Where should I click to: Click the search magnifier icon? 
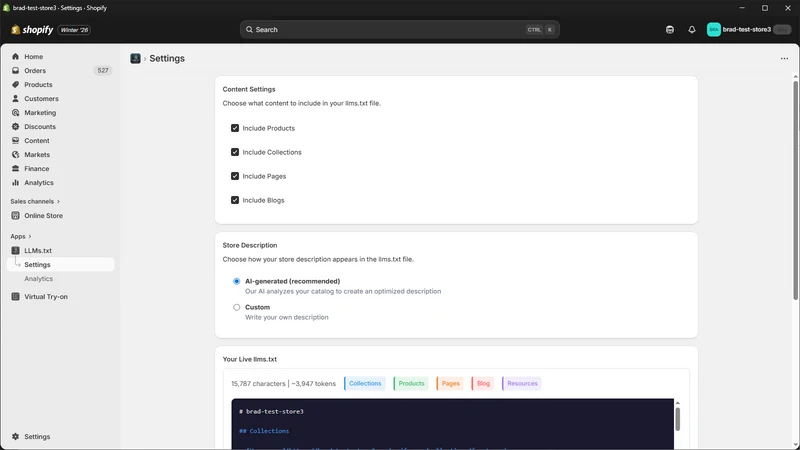[x=249, y=30]
